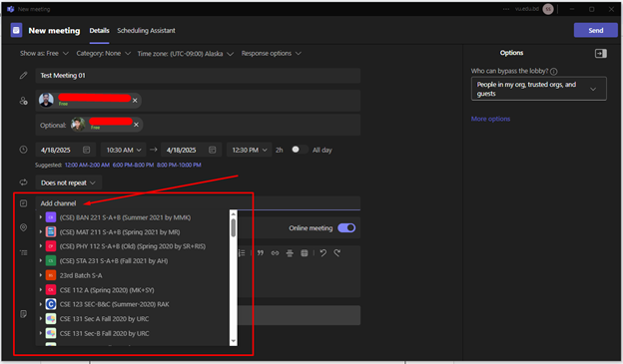Expand the CSE 112 A (Spring 2020) team
The image size is (623, 364).
coord(41,290)
